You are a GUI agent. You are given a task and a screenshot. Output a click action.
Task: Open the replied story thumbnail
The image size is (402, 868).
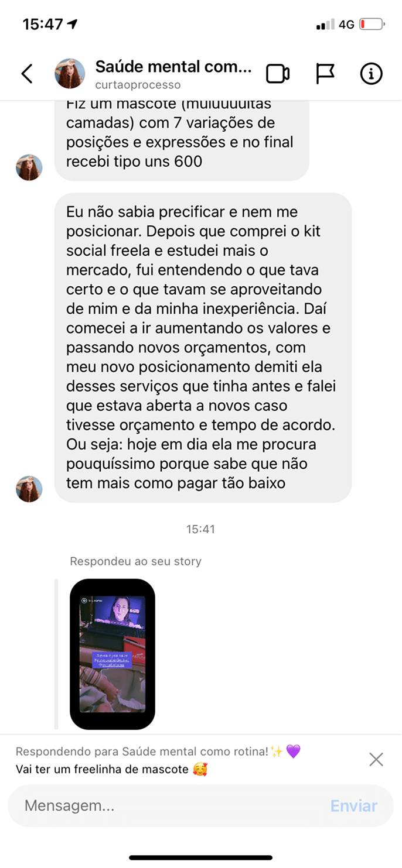tap(112, 654)
